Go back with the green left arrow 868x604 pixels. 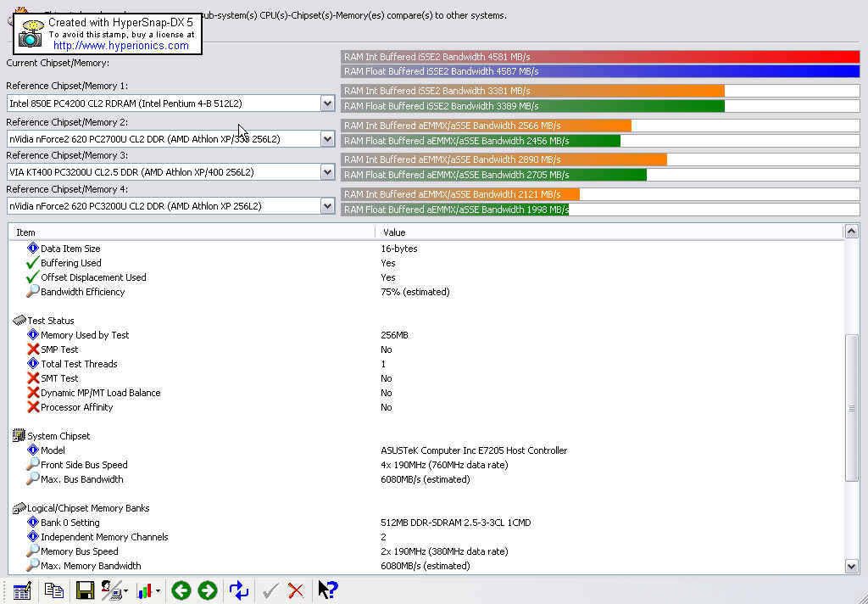[x=181, y=590]
